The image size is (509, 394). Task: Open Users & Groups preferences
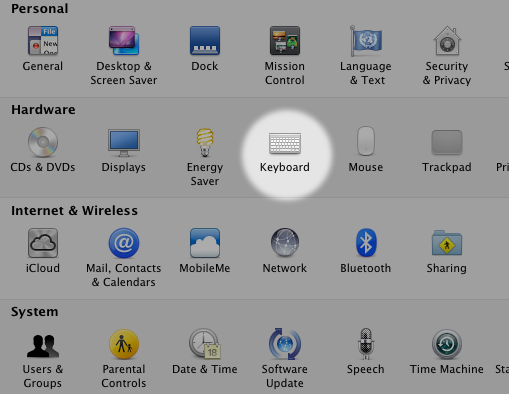(43, 346)
